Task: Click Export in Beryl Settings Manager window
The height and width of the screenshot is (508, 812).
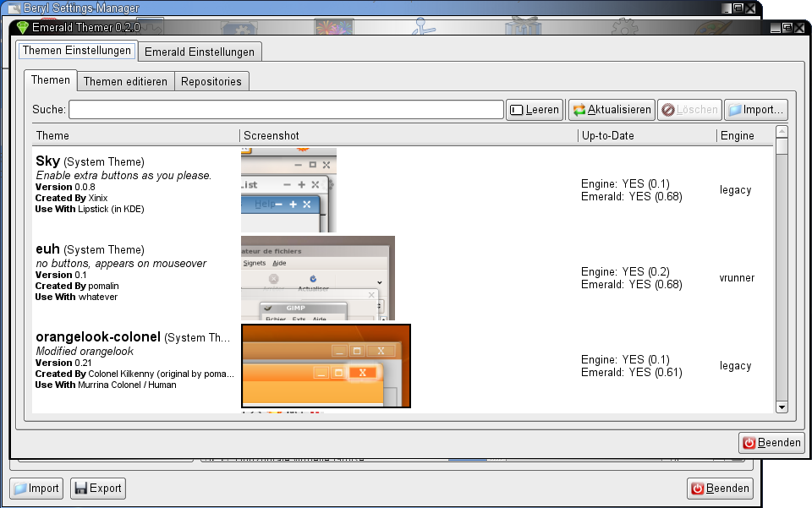Action: tap(98, 489)
